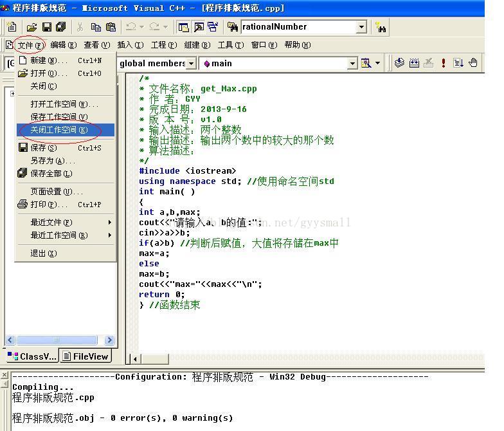Click the Build project icon
Image resolution: width=504 pixels, height=431 pixels.
(x=414, y=63)
